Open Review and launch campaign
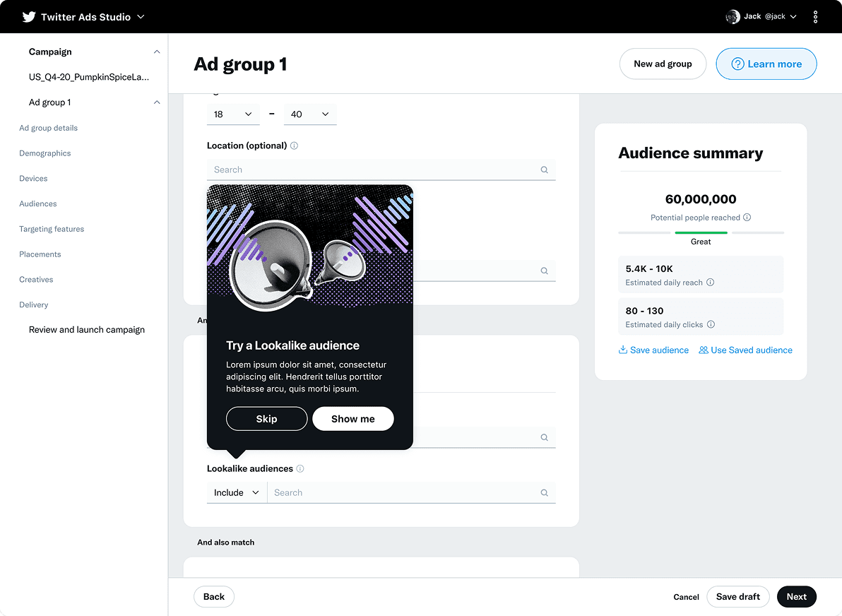This screenshot has width=842, height=616. click(86, 329)
